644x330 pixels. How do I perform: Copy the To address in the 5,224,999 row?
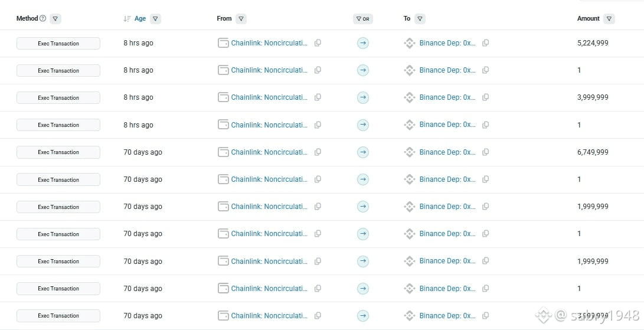click(486, 43)
